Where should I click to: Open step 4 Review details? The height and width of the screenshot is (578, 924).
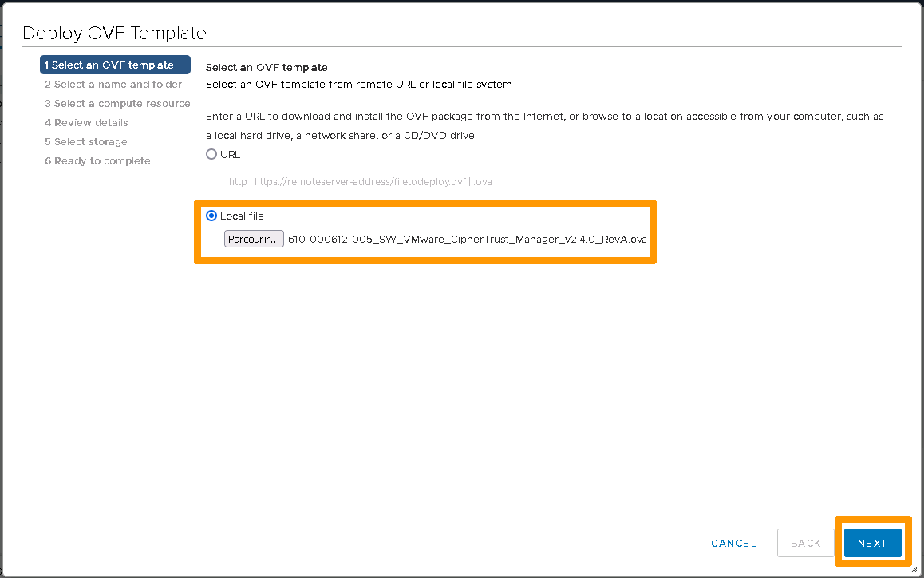tap(86, 123)
